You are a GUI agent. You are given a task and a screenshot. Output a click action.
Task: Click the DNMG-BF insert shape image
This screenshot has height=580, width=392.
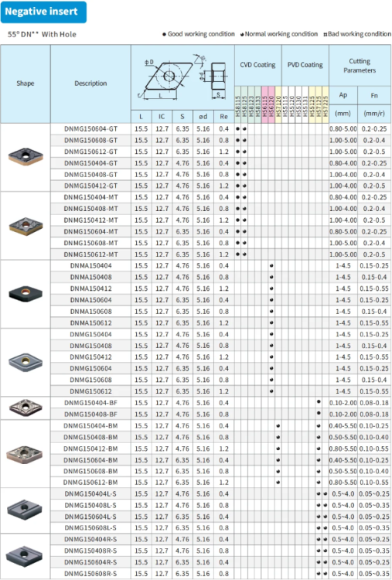coord(26,408)
